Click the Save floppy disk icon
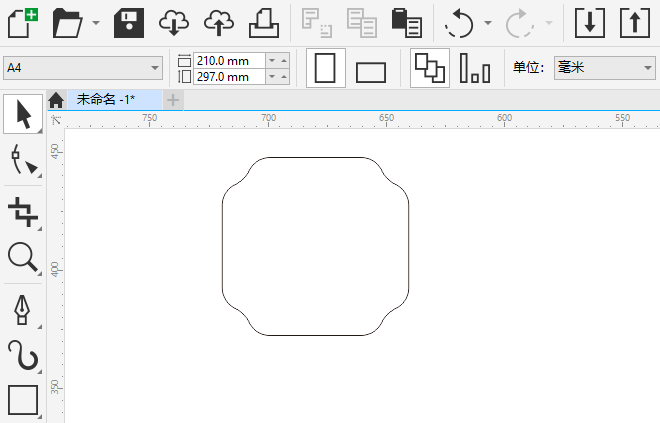Image resolution: width=660 pixels, height=423 pixels. (x=130, y=22)
